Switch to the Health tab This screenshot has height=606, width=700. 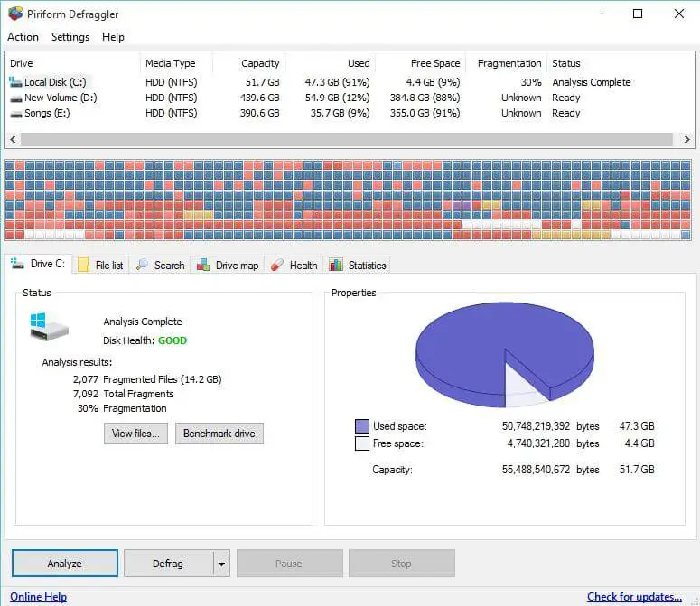294,266
